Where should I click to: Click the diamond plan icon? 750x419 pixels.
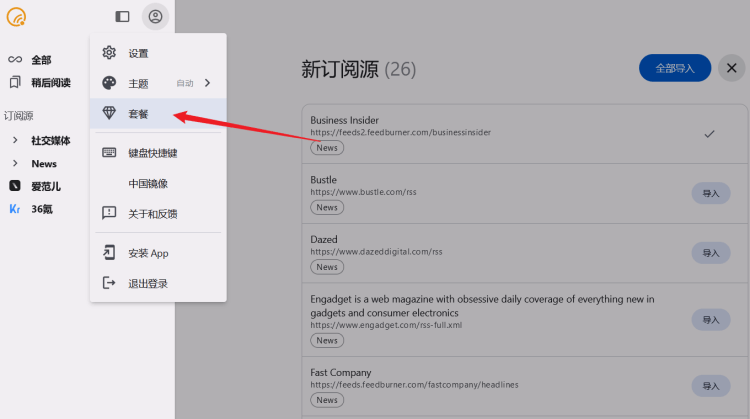[109, 113]
